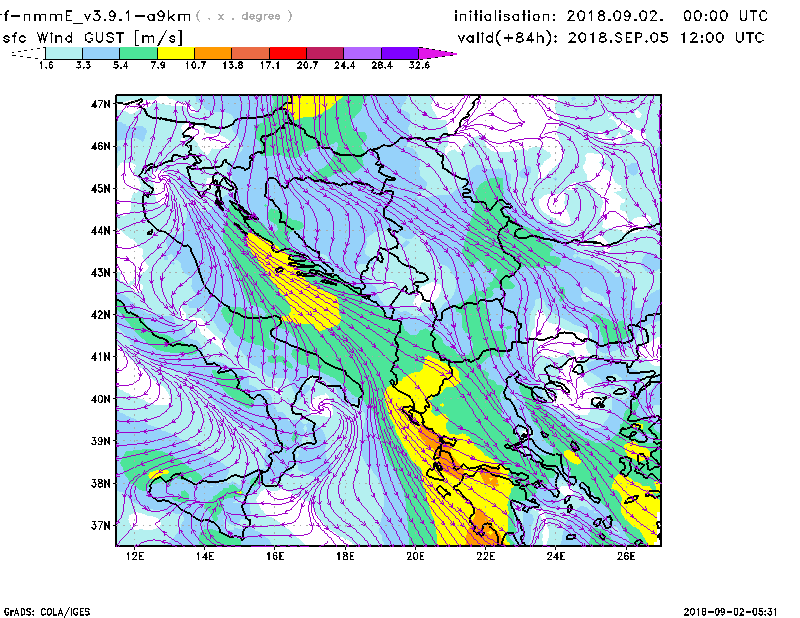Select the green legend color box
The height and width of the screenshot is (618, 800).
pyautogui.click(x=138, y=53)
